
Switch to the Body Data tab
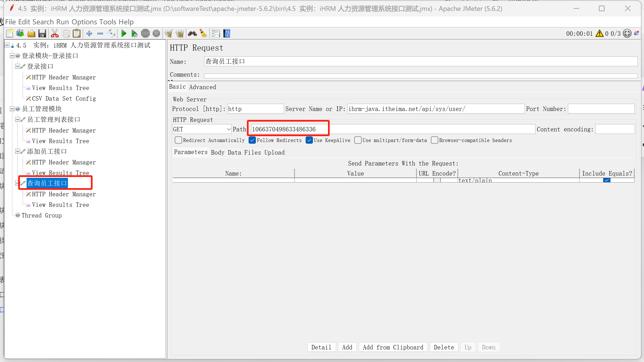(x=226, y=152)
